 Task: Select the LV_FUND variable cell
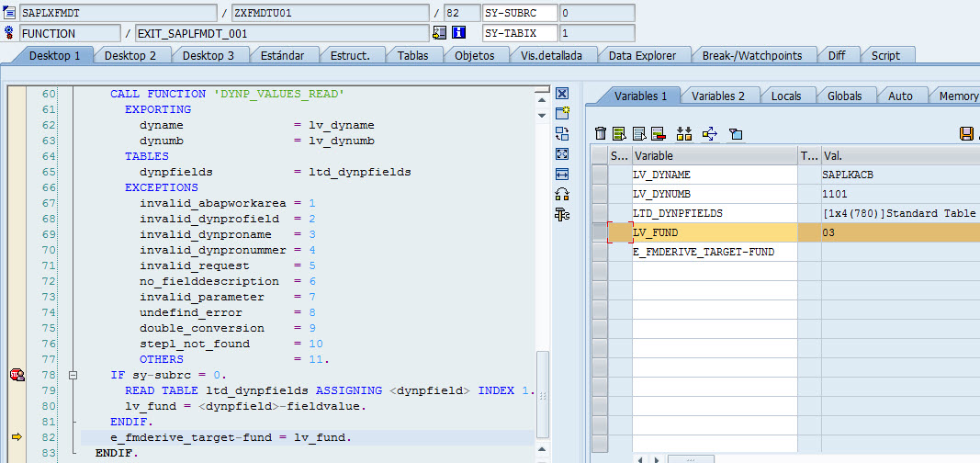[715, 232]
